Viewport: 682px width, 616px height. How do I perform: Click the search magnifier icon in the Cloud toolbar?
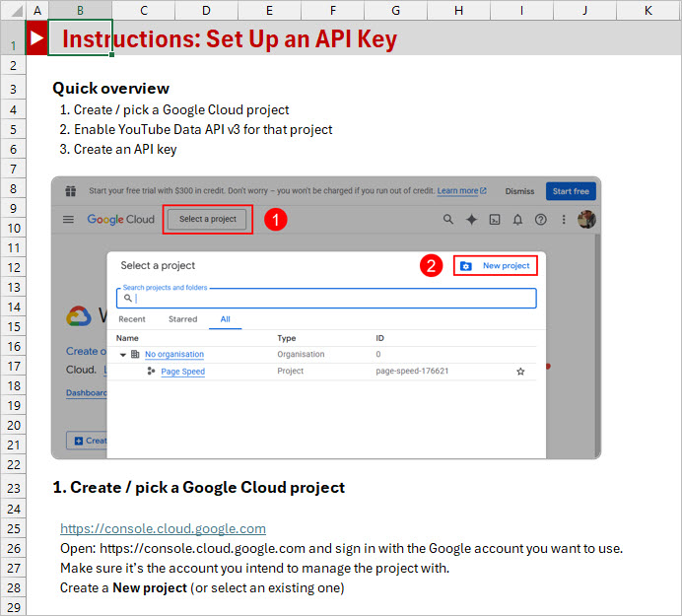pos(448,219)
